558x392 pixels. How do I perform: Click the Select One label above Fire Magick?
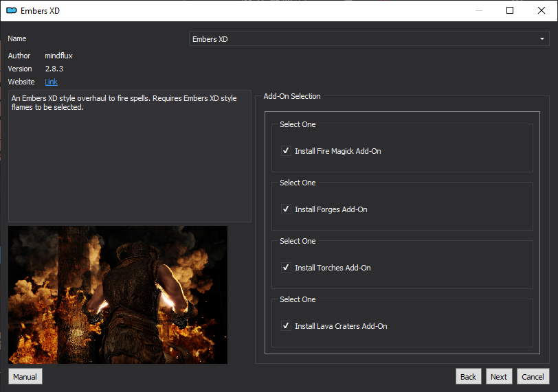[x=298, y=124]
